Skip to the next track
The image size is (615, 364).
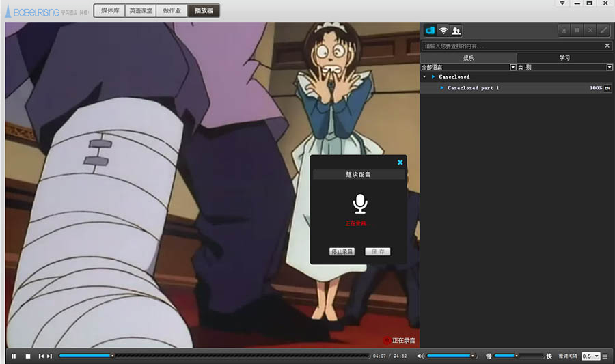[49, 356]
